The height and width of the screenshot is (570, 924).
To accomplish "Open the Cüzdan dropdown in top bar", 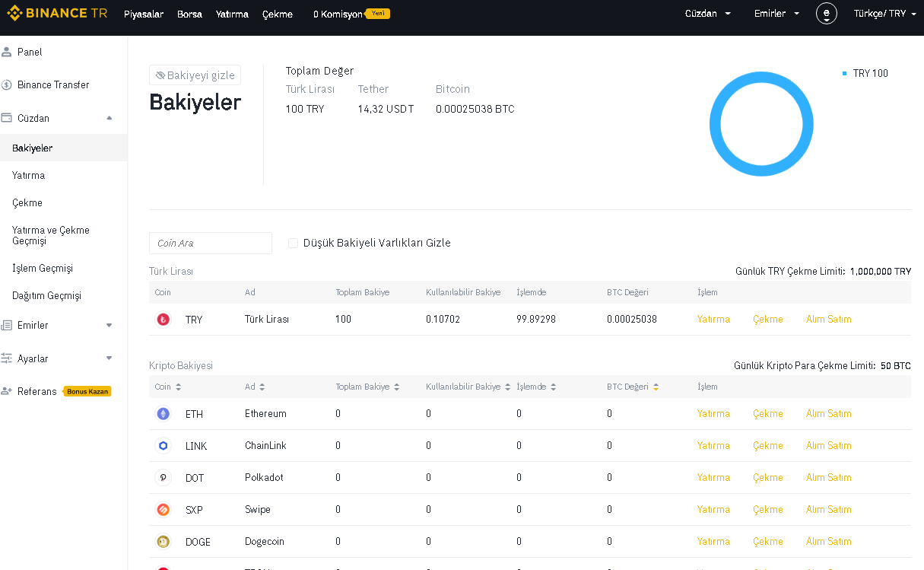I will pos(708,14).
